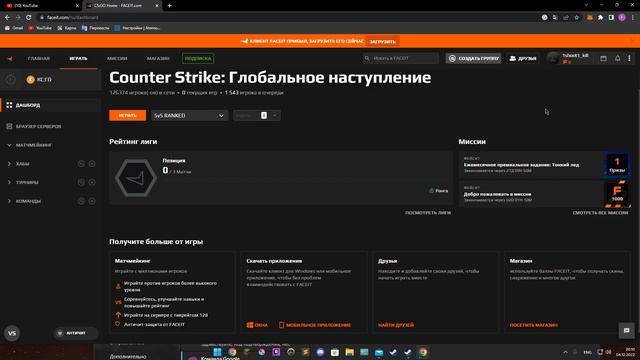Close the orange client banner
640x360 pixels.
pyautogui.click(x=632, y=41)
